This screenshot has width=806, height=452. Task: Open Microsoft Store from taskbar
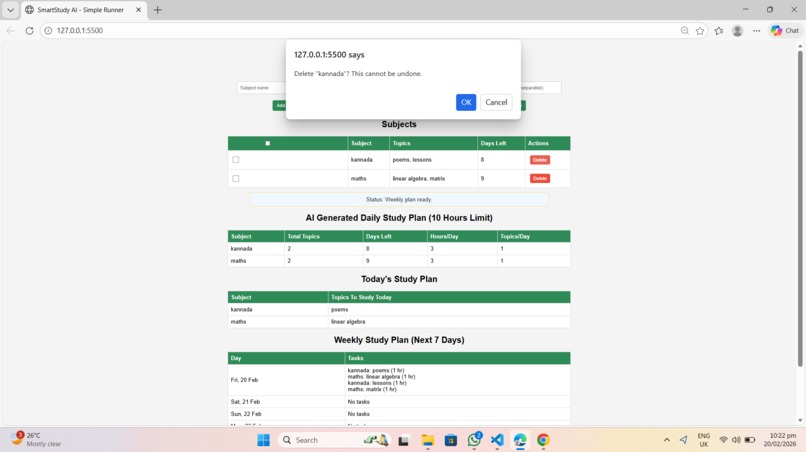[x=451, y=440]
